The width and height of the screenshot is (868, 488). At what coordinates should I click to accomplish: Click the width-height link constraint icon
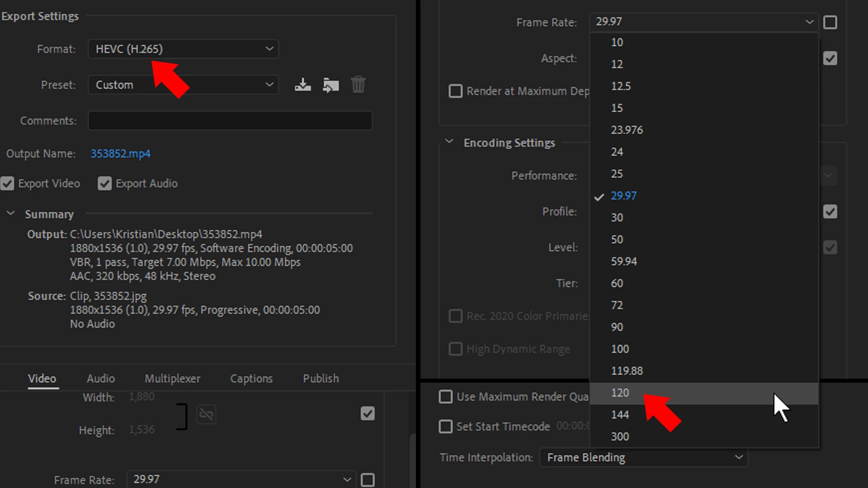pyautogui.click(x=206, y=414)
